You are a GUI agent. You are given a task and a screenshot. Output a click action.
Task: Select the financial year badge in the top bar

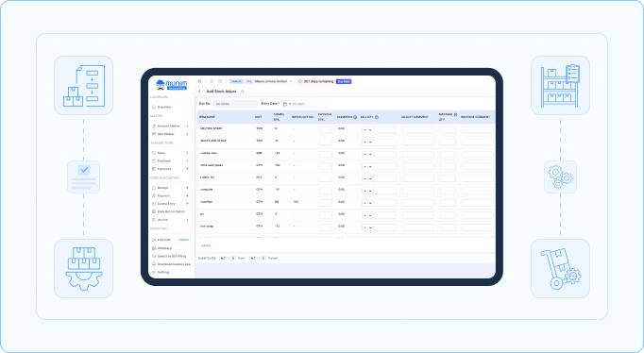236,81
